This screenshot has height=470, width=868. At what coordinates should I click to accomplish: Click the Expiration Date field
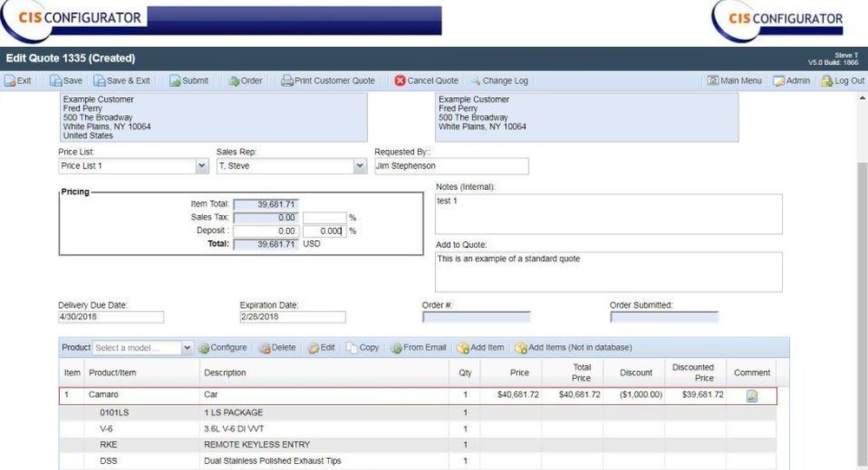(293, 317)
